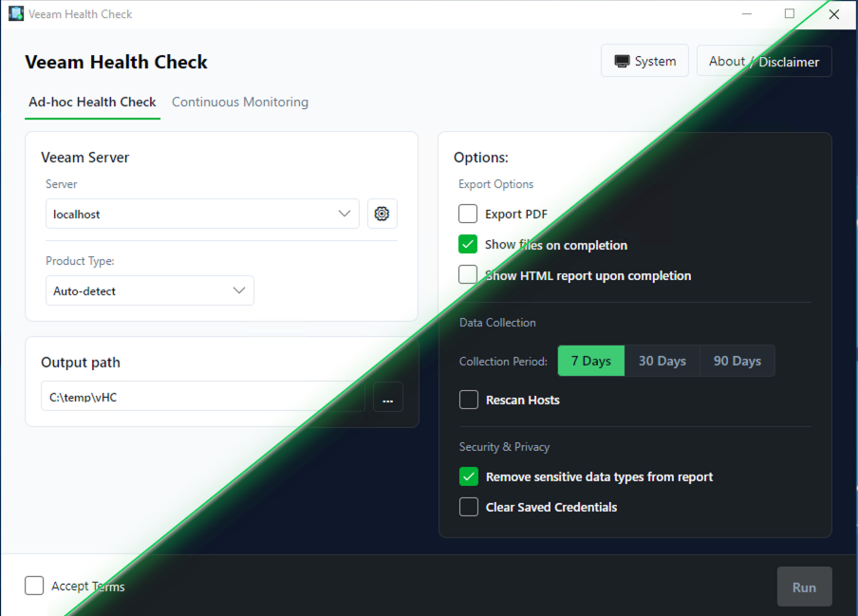This screenshot has width=858, height=616.
Task: Click the "Export Options" heading
Action: (495, 184)
